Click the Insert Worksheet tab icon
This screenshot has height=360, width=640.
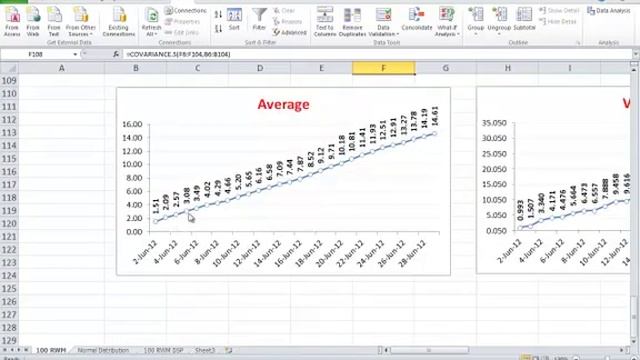(x=229, y=350)
